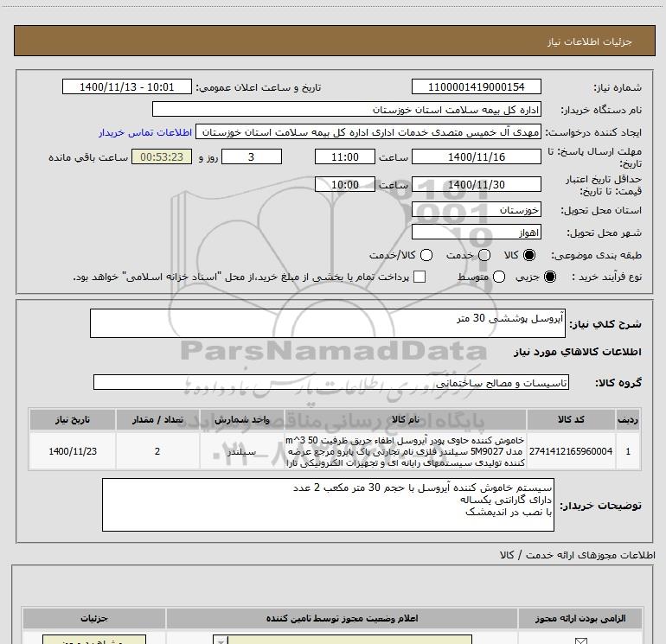Click the تعداد / مقدار column header
The image size is (666, 644).
pos(157,419)
